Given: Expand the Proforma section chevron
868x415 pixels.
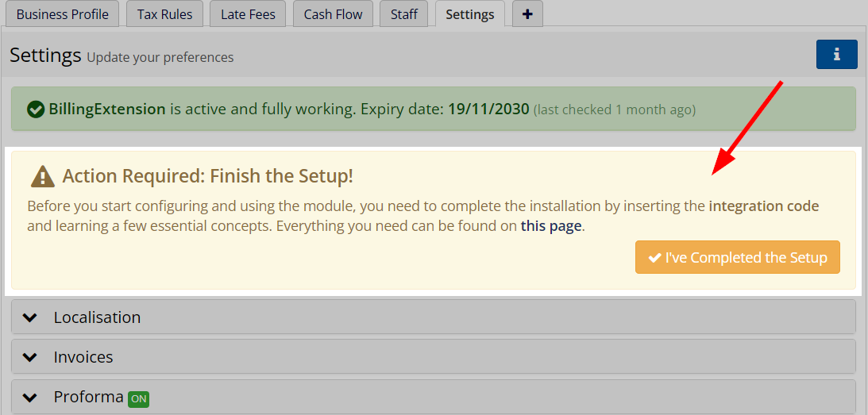Looking at the screenshot, I should 30,398.
